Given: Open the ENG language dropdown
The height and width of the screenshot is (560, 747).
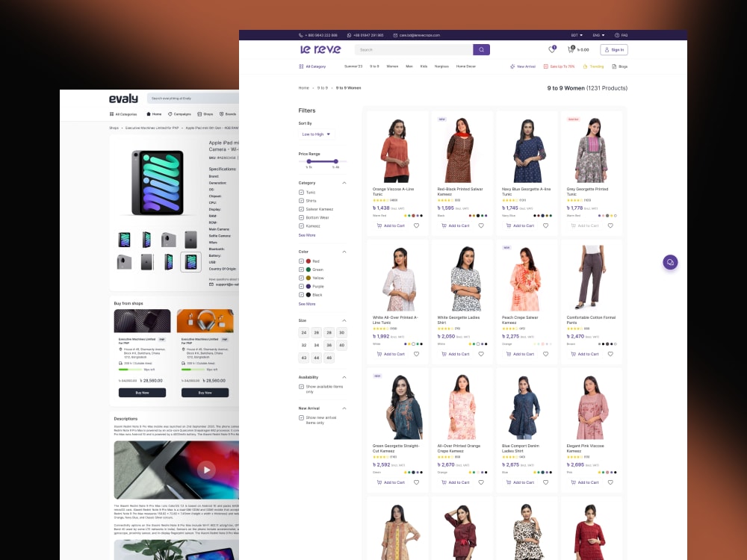Looking at the screenshot, I should [x=598, y=35].
